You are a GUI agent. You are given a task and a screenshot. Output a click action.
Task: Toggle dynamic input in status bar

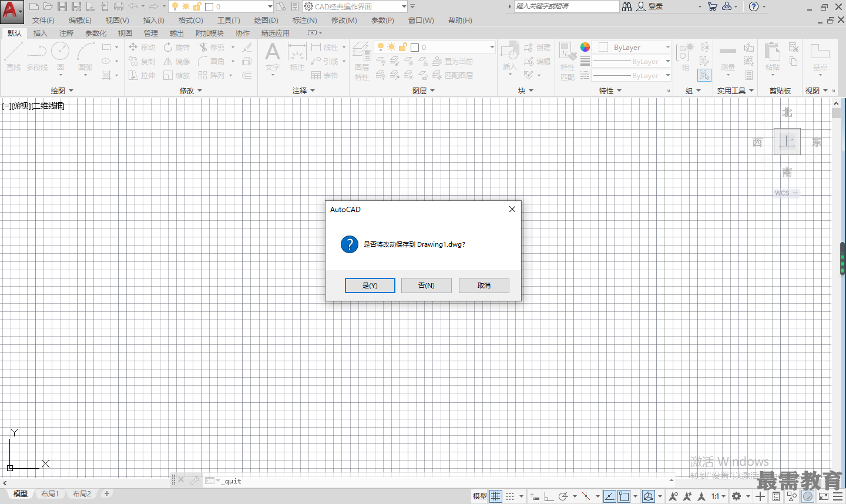click(x=534, y=496)
